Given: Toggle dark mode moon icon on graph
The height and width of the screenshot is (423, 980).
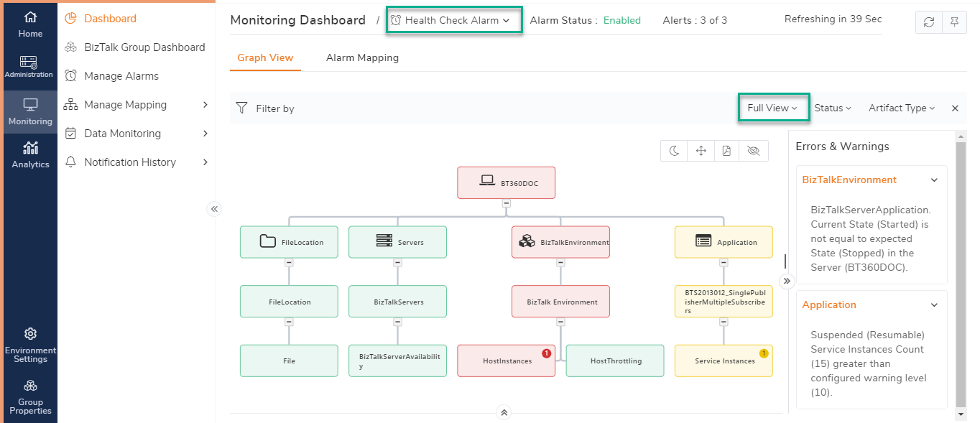Looking at the screenshot, I should [674, 150].
